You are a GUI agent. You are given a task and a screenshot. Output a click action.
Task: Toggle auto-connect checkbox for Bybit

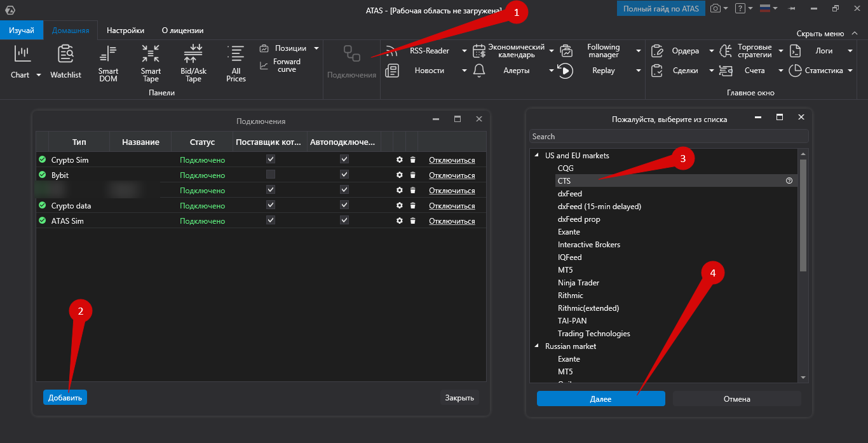coord(344,175)
